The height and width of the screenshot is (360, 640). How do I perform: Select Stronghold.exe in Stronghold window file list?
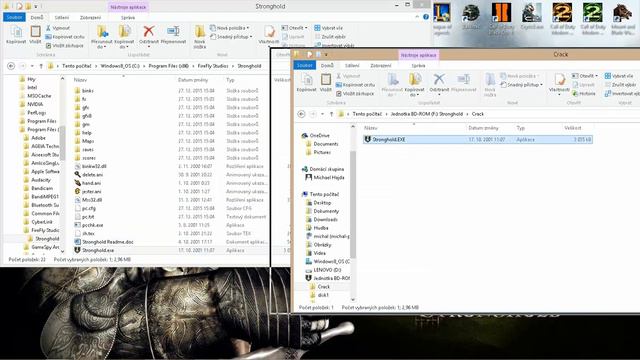[x=98, y=250]
